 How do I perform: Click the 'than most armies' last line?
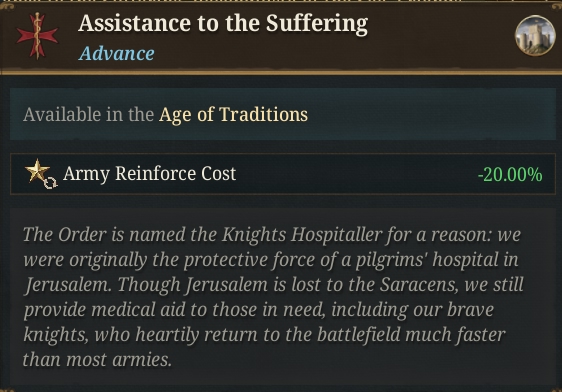97,359
